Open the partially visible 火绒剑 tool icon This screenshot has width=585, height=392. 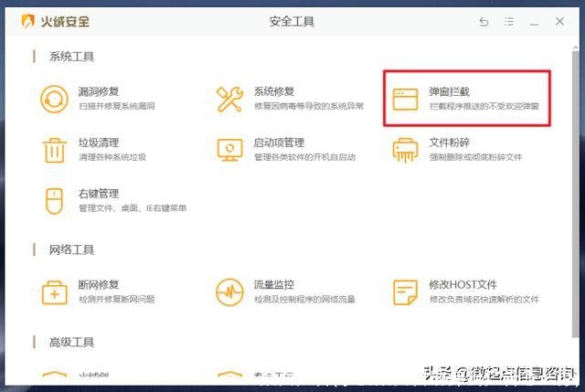54,375
